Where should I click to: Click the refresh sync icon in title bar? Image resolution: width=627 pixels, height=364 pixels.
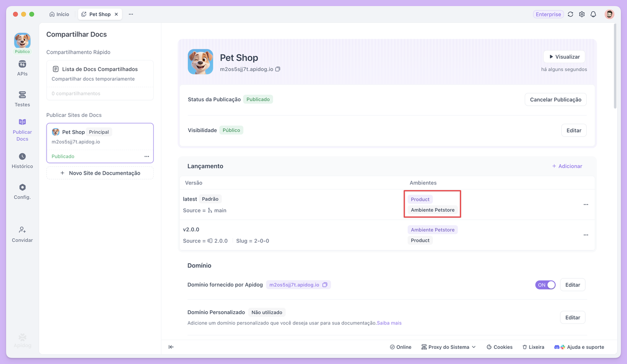click(571, 14)
